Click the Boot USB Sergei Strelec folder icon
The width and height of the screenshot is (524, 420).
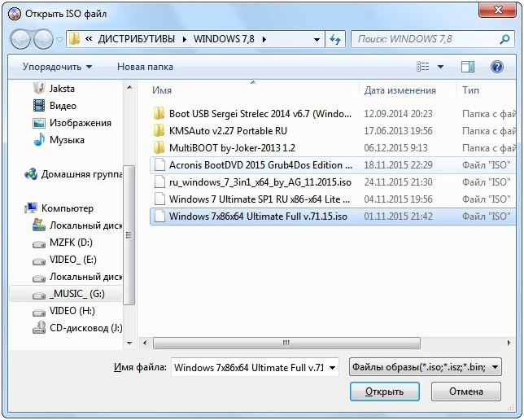click(x=159, y=113)
